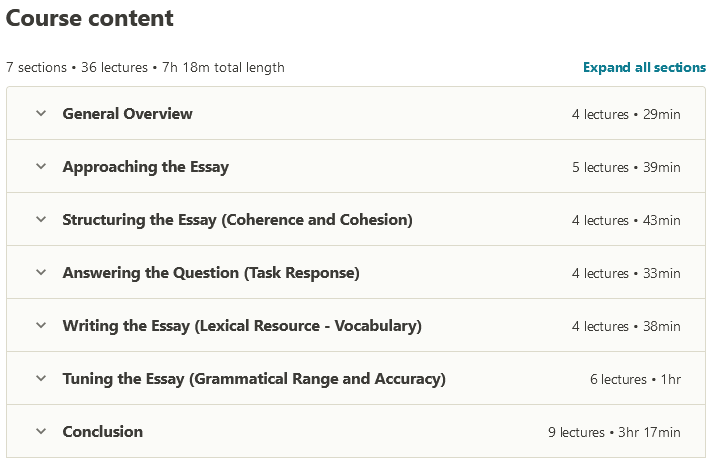Click the '5 lectures • 39min' label
Image resolution: width=712 pixels, height=463 pixels.
tap(626, 167)
